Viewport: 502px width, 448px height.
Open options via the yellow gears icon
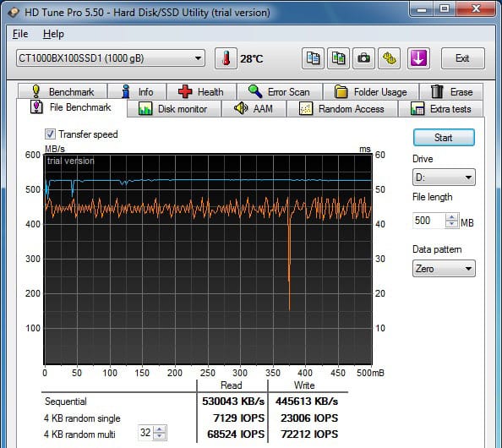click(x=389, y=58)
